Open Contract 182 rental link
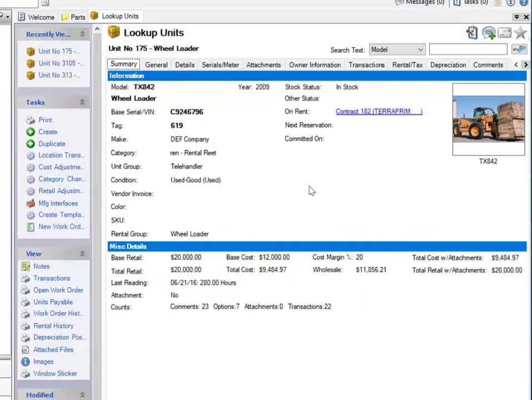The image size is (532, 400). click(x=379, y=112)
